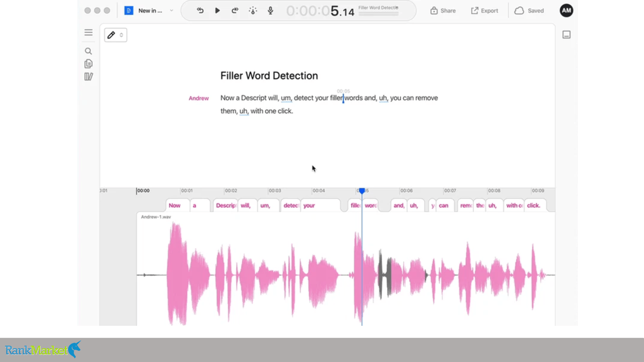Jump to 00:09 on the timeline ruler
The image size is (644, 362).
(538, 191)
